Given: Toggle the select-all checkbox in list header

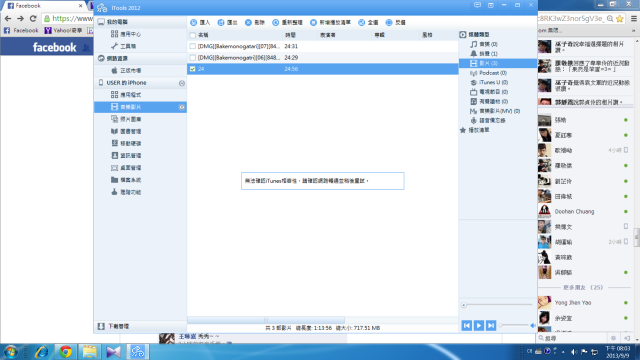Looking at the screenshot, I should (193, 35).
